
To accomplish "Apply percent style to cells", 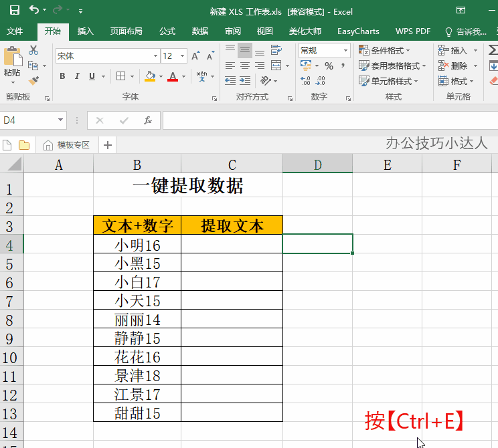I will (329, 66).
